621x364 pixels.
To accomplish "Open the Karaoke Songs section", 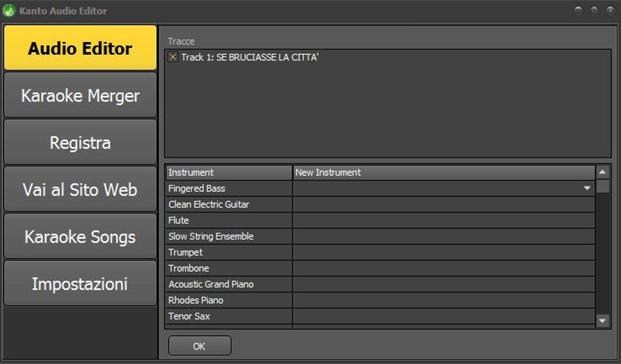I will click(80, 236).
